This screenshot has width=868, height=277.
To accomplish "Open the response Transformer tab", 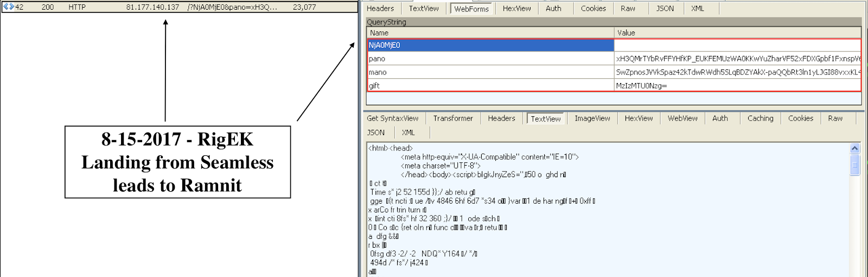I will (453, 118).
